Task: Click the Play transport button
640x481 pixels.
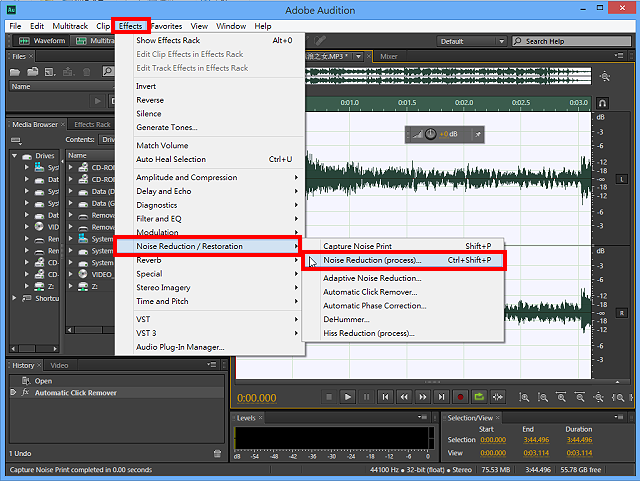Action: [348, 397]
